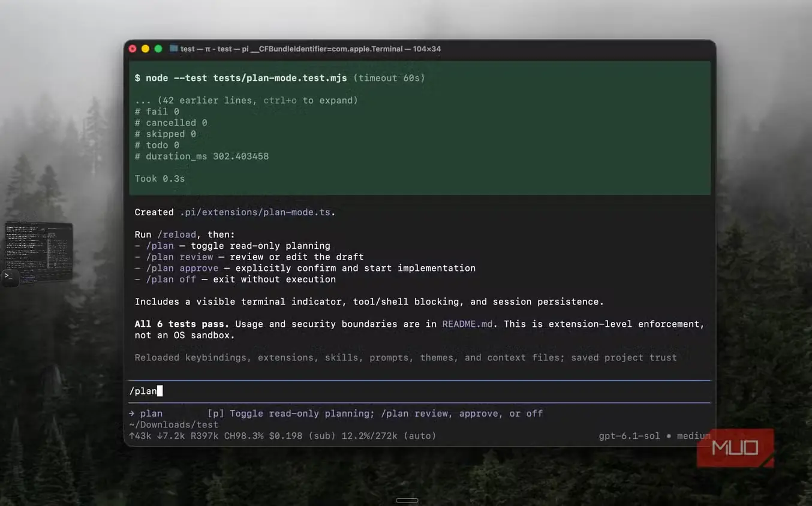
Task: Click the "~/Downloads/test" working directory path
Action: pyautogui.click(x=174, y=424)
